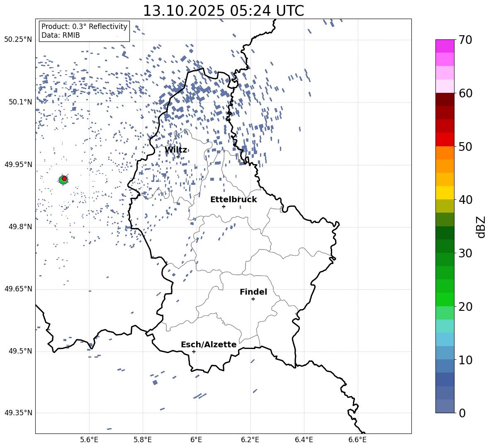Click the 6.6°E longitude label
Screen dimensions: 491x448
click(357, 440)
